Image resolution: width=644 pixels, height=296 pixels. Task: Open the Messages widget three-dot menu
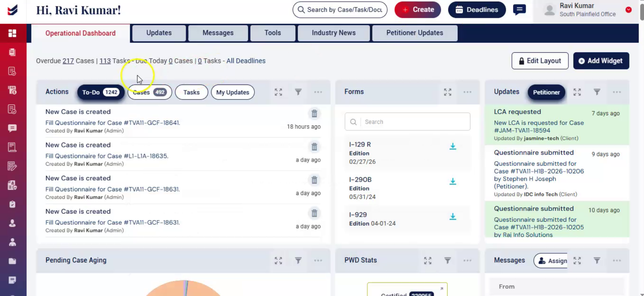click(617, 261)
